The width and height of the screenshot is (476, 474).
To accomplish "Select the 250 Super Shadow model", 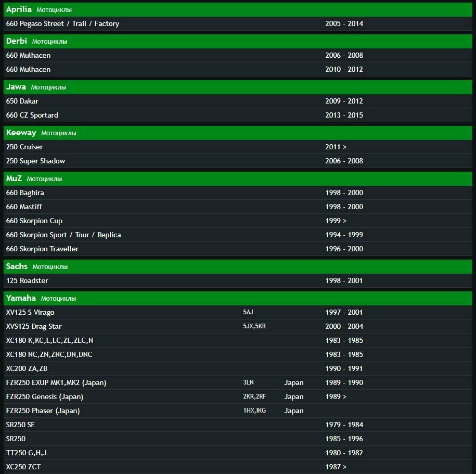I will tap(35, 161).
